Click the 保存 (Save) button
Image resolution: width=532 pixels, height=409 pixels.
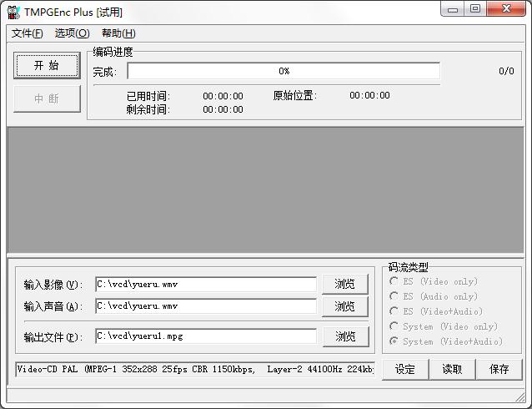pyautogui.click(x=499, y=369)
